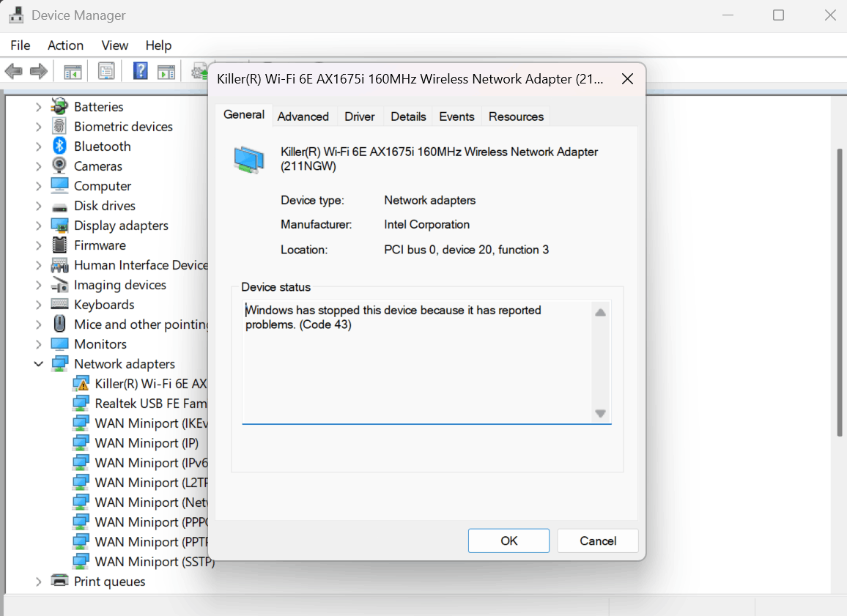Close the Killer Wi-Fi Properties dialog
Screen dimensions: 847x616
[x=627, y=79]
